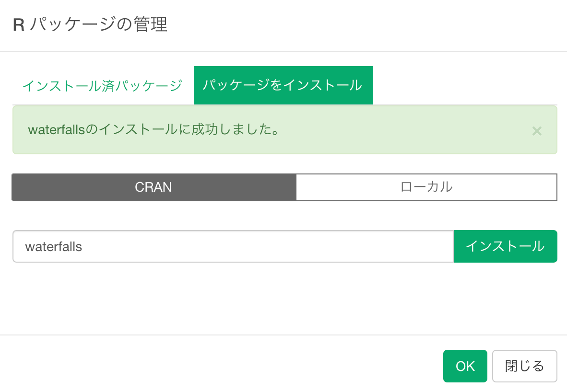Click the green OK button at bottom
Screen dimensions: 567x392
465,366
